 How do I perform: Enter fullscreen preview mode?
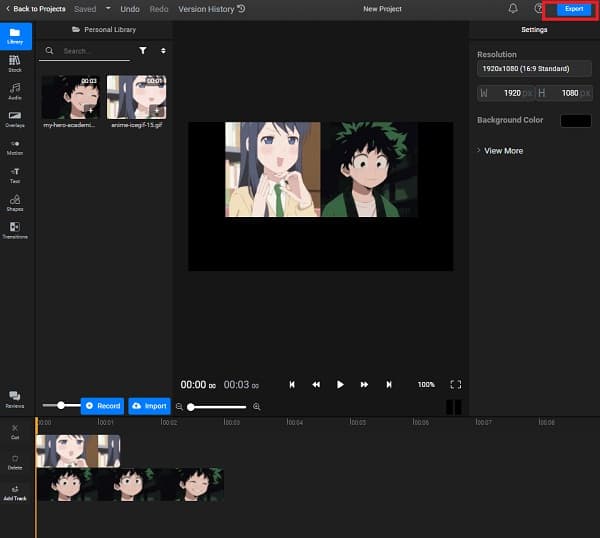click(x=456, y=384)
